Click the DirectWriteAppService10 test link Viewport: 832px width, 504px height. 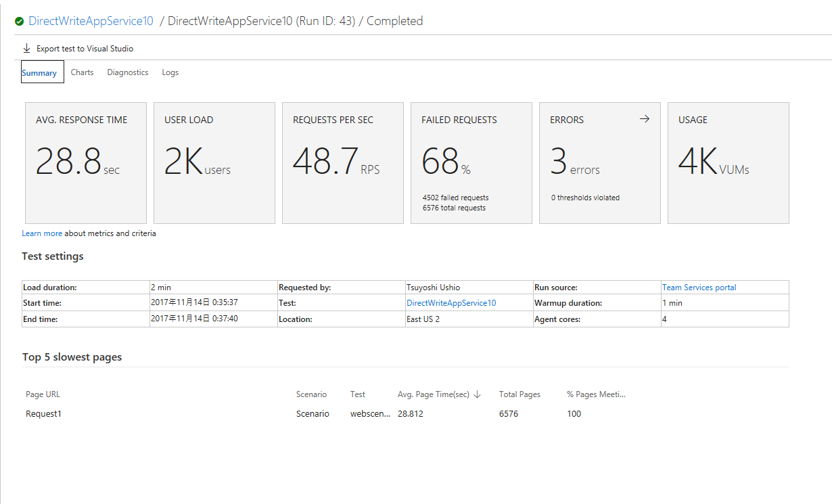[451, 302]
